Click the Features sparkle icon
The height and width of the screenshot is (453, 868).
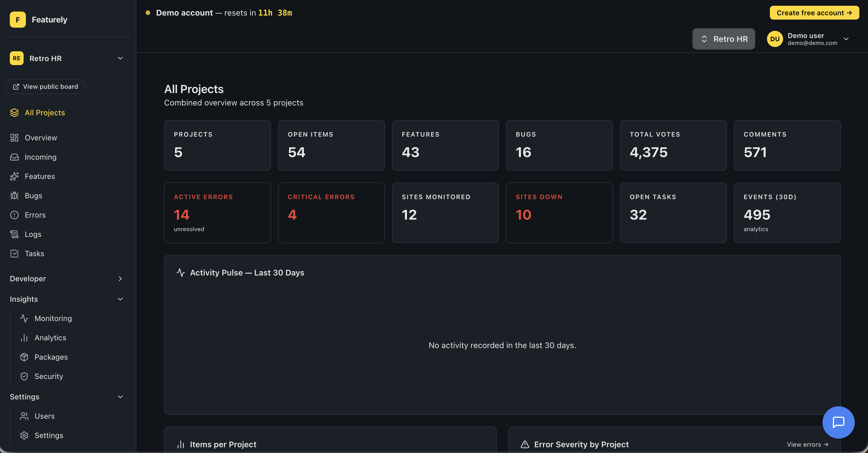pos(14,176)
